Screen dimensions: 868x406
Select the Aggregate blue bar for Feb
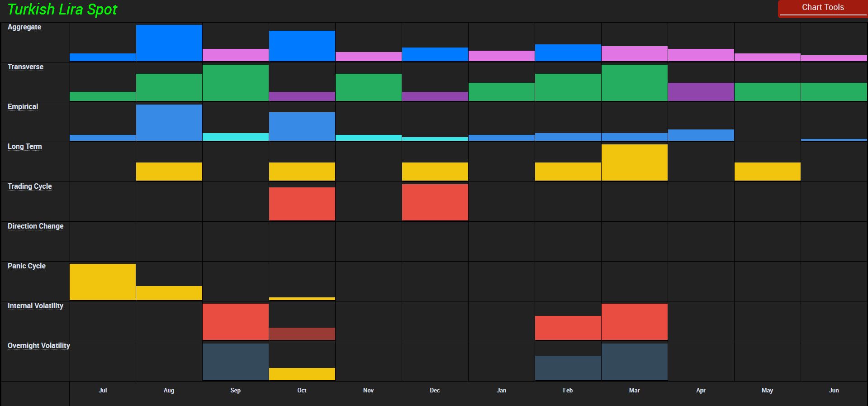point(568,53)
